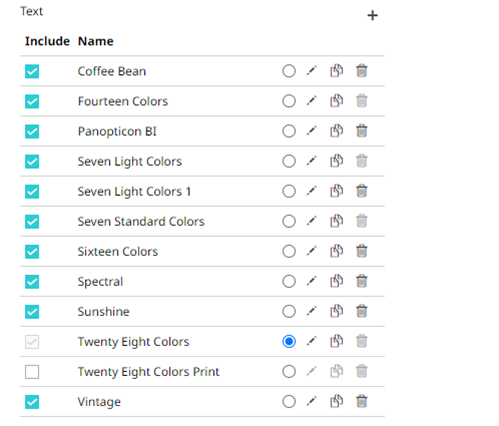Click the Panopticon BI palette name

(117, 131)
